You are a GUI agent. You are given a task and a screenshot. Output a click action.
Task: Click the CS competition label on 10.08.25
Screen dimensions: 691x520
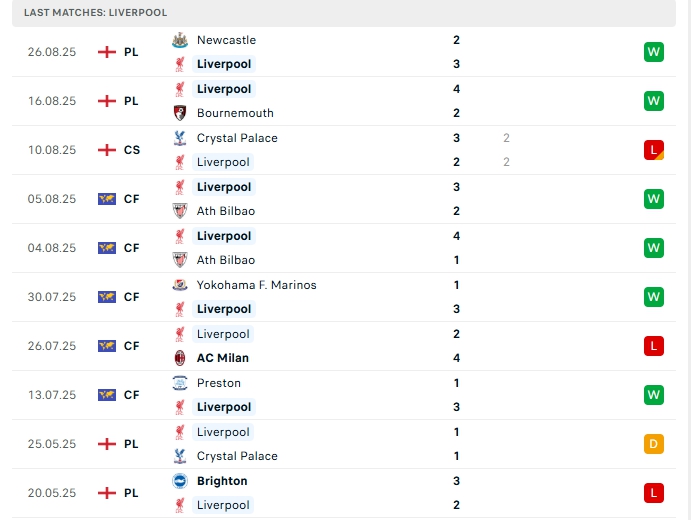point(132,150)
